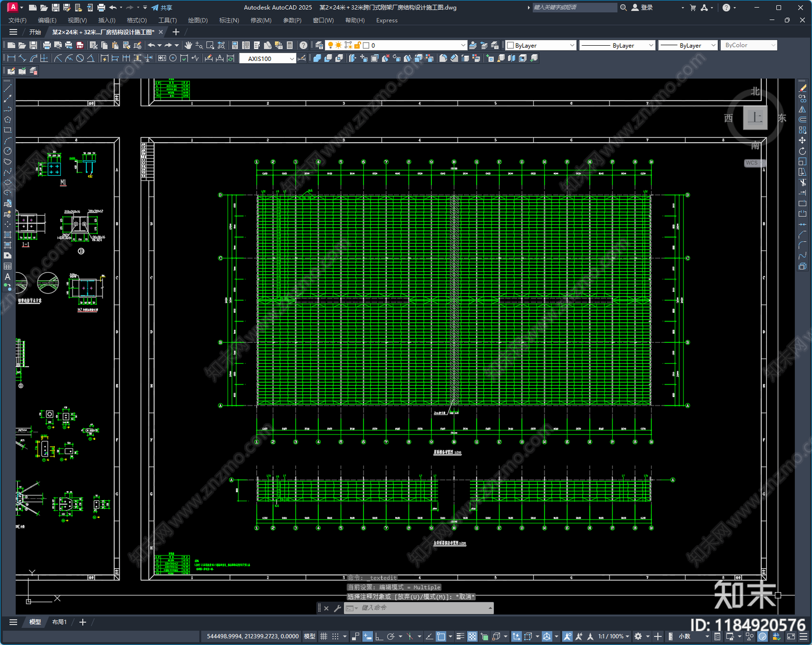This screenshot has width=812, height=645.
Task: Open the ByColor plot style dropdown
Action: [749, 45]
